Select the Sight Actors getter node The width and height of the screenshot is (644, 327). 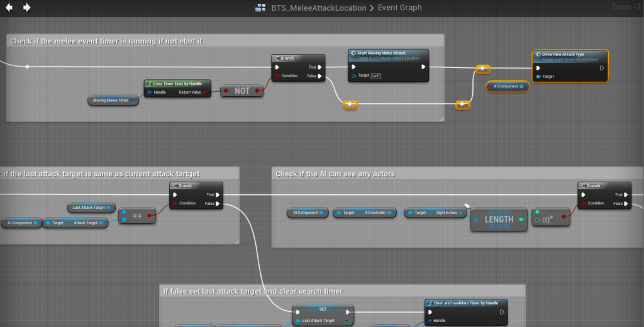(x=435, y=213)
